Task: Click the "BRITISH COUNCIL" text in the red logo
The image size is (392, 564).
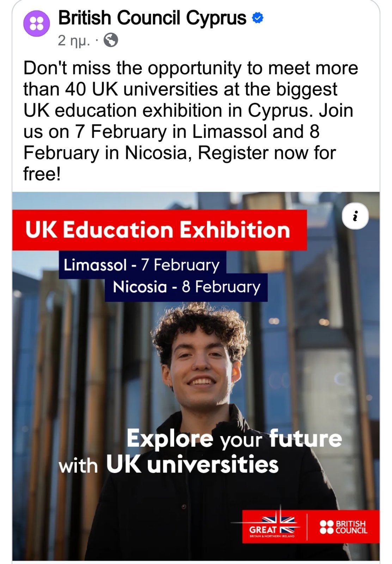Action: click(351, 527)
